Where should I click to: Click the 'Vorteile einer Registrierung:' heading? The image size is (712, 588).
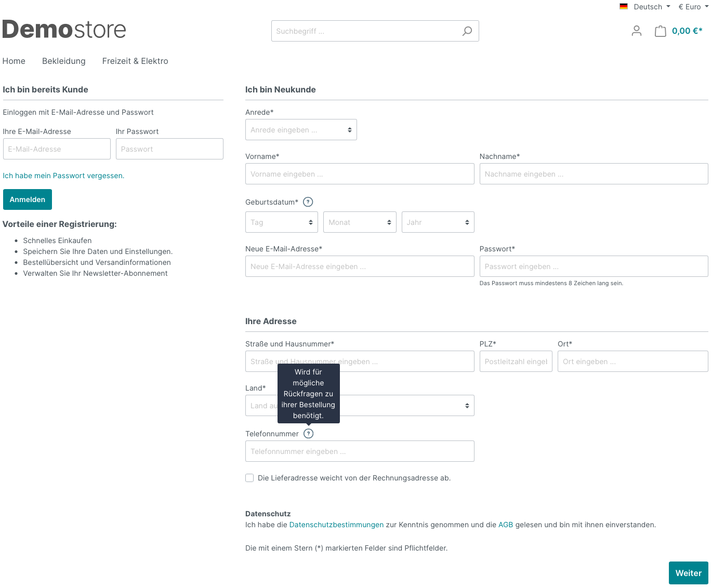pyautogui.click(x=60, y=224)
